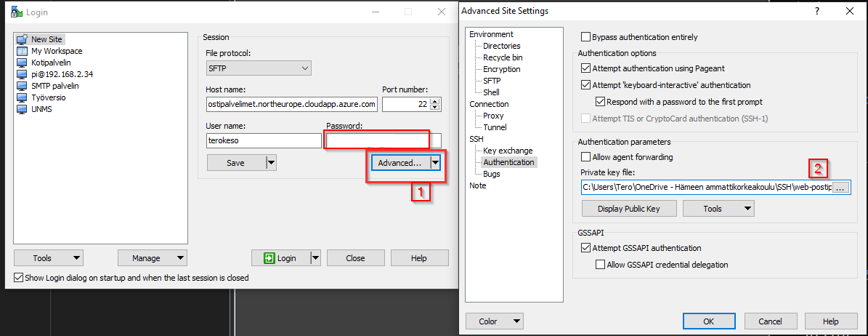
Task: Select the SMTP palvelin site
Action: coord(54,86)
